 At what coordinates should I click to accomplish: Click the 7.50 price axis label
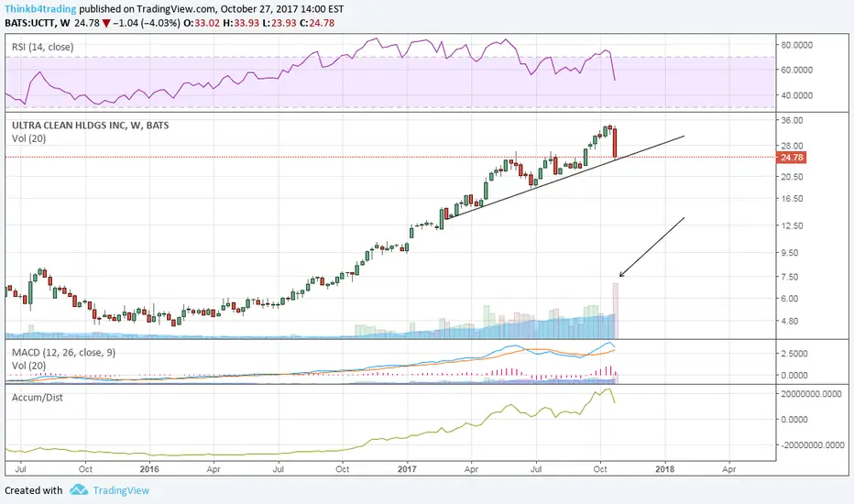point(790,277)
